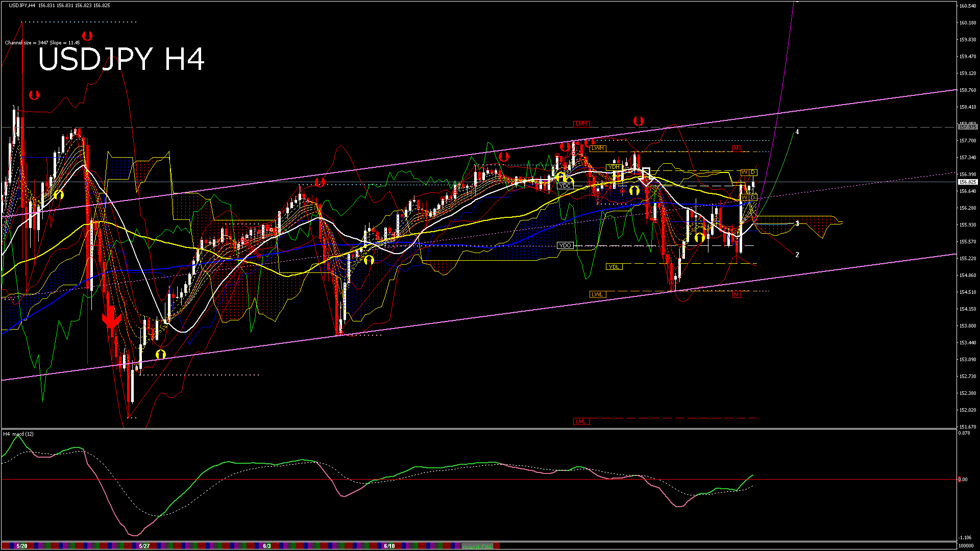Viewport: 980px width, 551px height.
Task: Click the current price tag 156.825
Action: [x=968, y=182]
